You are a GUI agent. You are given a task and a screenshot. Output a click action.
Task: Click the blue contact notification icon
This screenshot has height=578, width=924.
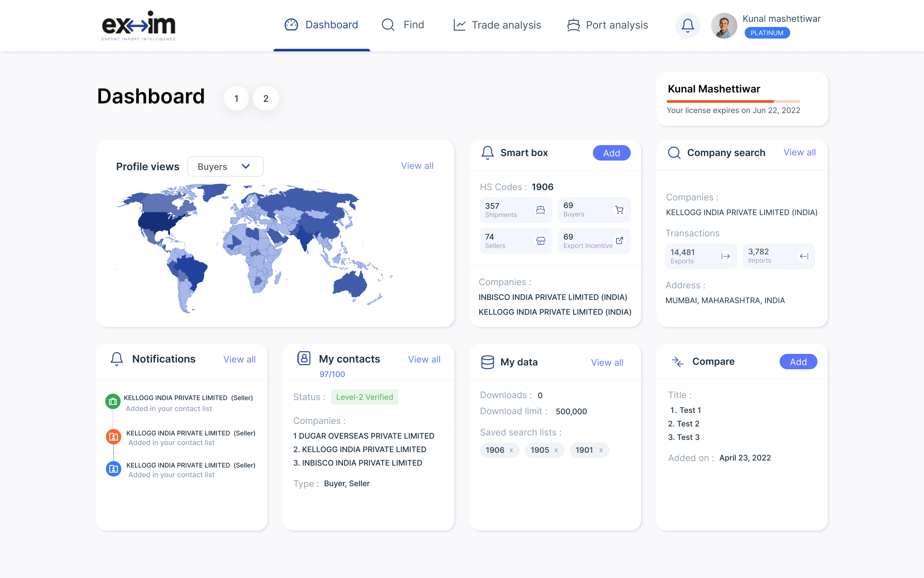[113, 469]
